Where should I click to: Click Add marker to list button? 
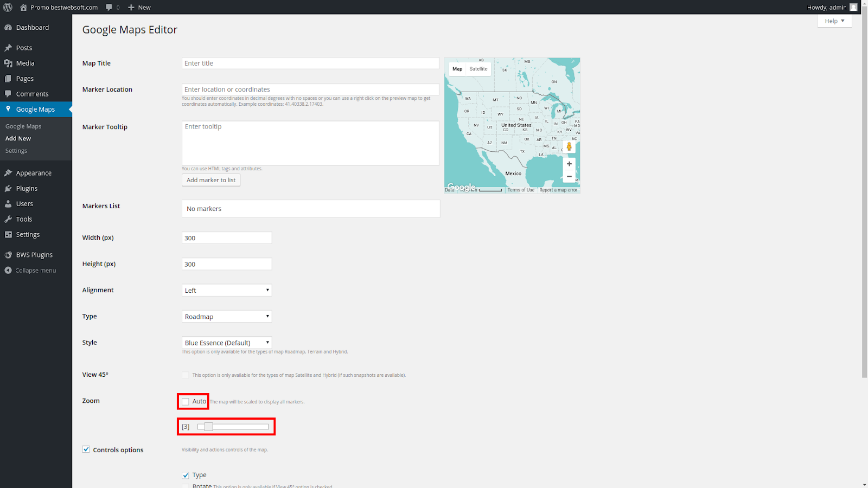pyautogui.click(x=211, y=180)
